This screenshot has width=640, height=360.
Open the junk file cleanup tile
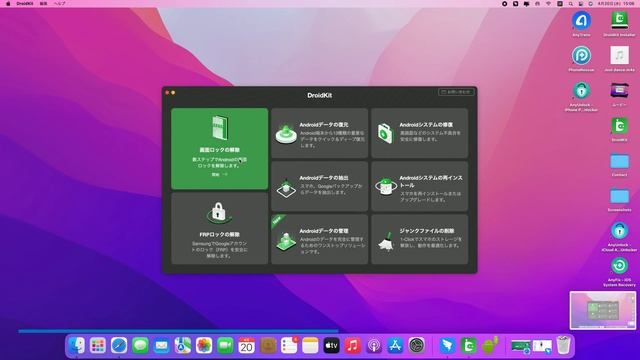click(420, 240)
